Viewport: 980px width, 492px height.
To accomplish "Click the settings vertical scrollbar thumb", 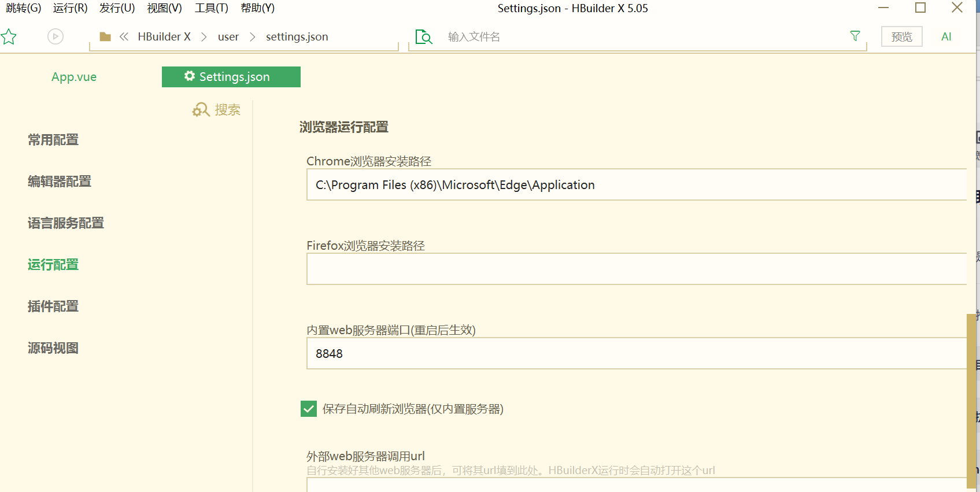I will [971, 402].
